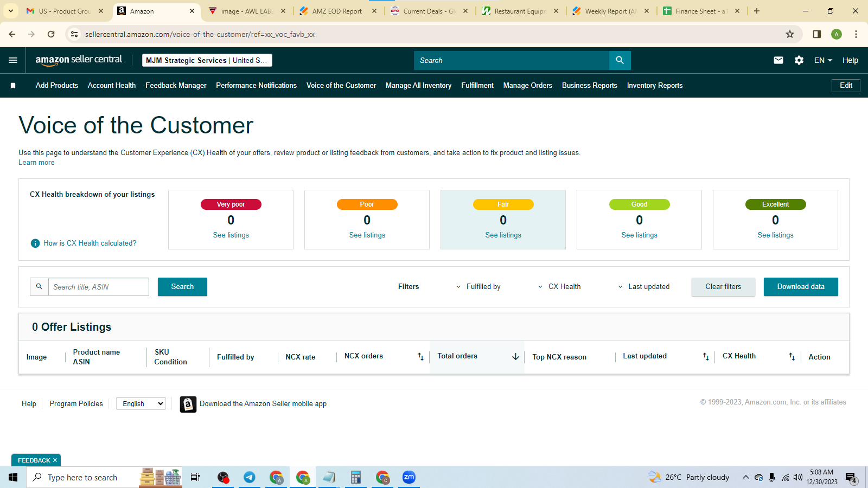Select the Fair CX Health card
Viewport: 868px width, 488px height.
(x=503, y=220)
